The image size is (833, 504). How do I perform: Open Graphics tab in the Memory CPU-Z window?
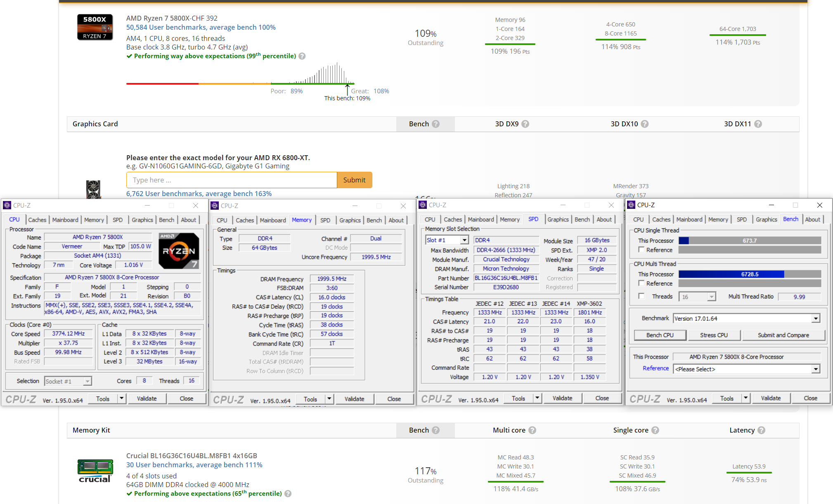(350, 220)
